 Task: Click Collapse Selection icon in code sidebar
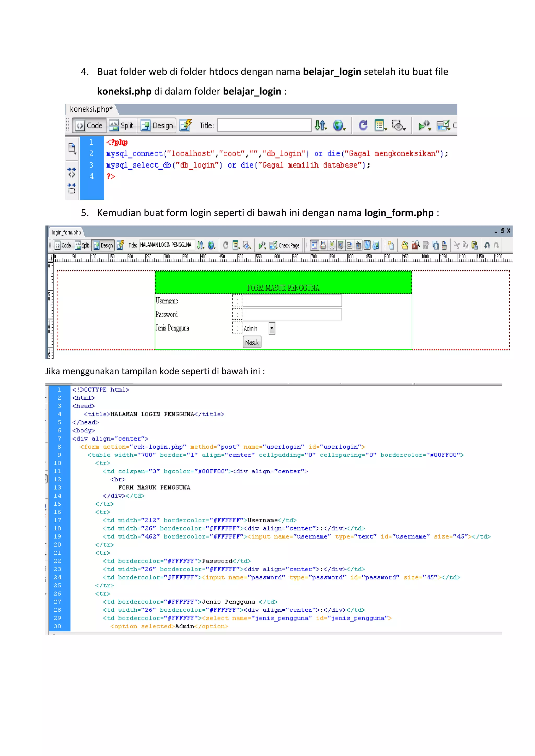[72, 188]
